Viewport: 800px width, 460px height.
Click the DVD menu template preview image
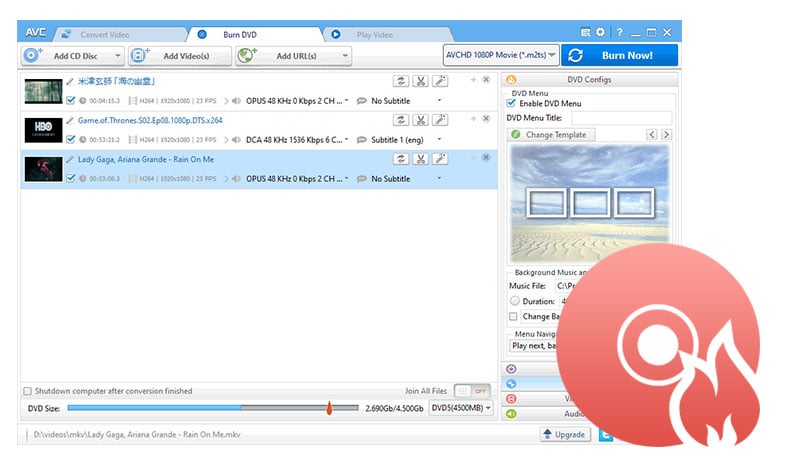pyautogui.click(x=589, y=204)
